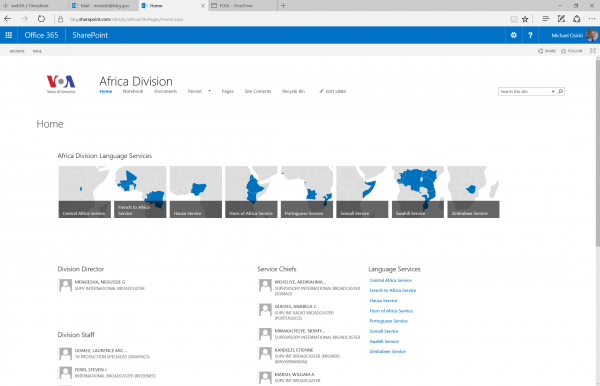The height and width of the screenshot is (386, 600).
Task: Refresh the browser page
Action: [41, 19]
